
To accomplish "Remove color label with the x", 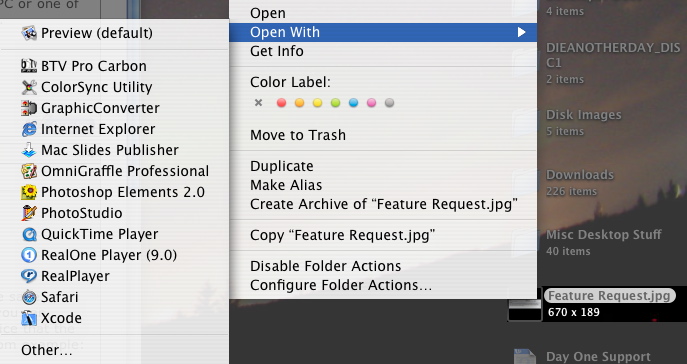I will click(x=259, y=102).
